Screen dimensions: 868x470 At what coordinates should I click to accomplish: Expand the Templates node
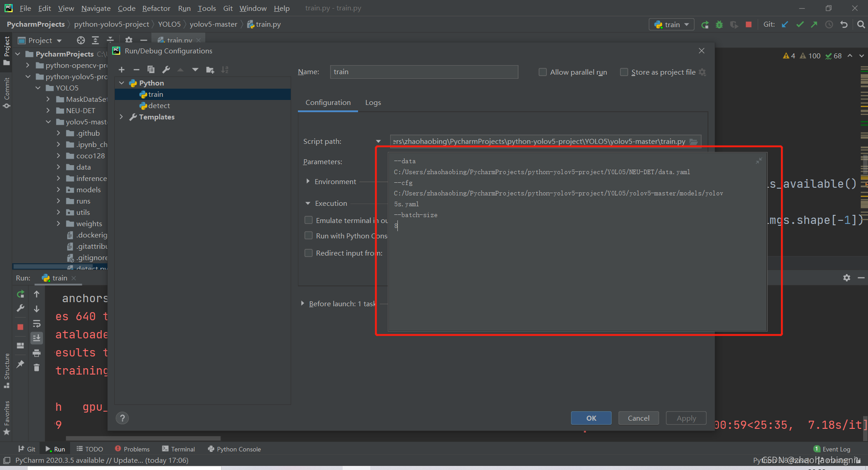click(121, 117)
